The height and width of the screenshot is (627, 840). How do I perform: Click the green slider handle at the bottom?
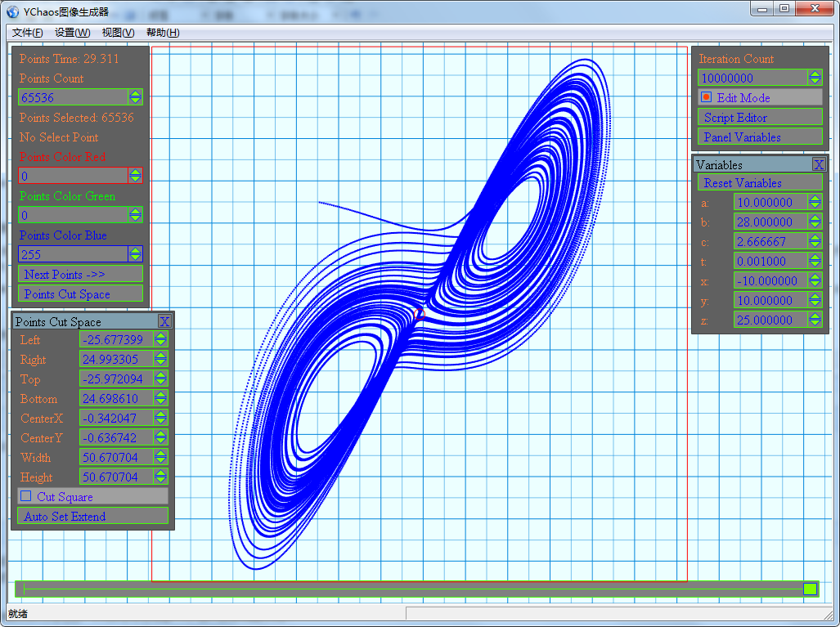point(810,589)
